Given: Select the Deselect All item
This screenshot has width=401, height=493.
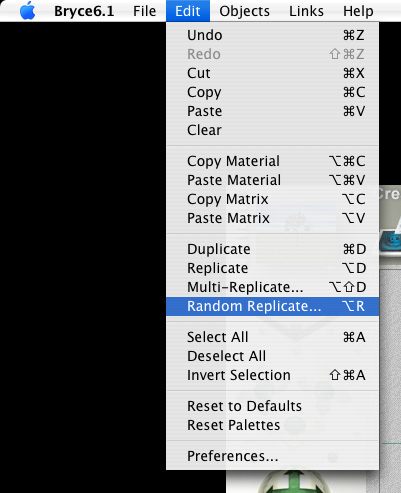Looking at the screenshot, I should (272, 356).
